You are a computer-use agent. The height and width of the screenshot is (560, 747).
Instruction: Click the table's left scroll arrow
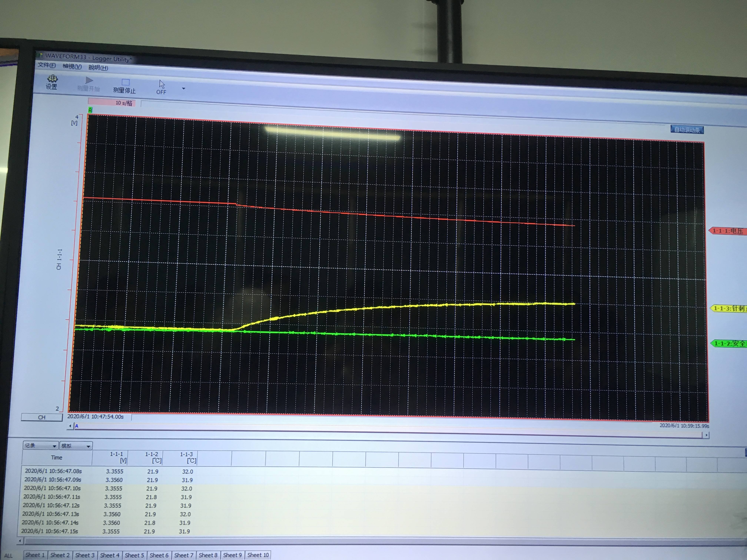click(x=20, y=541)
